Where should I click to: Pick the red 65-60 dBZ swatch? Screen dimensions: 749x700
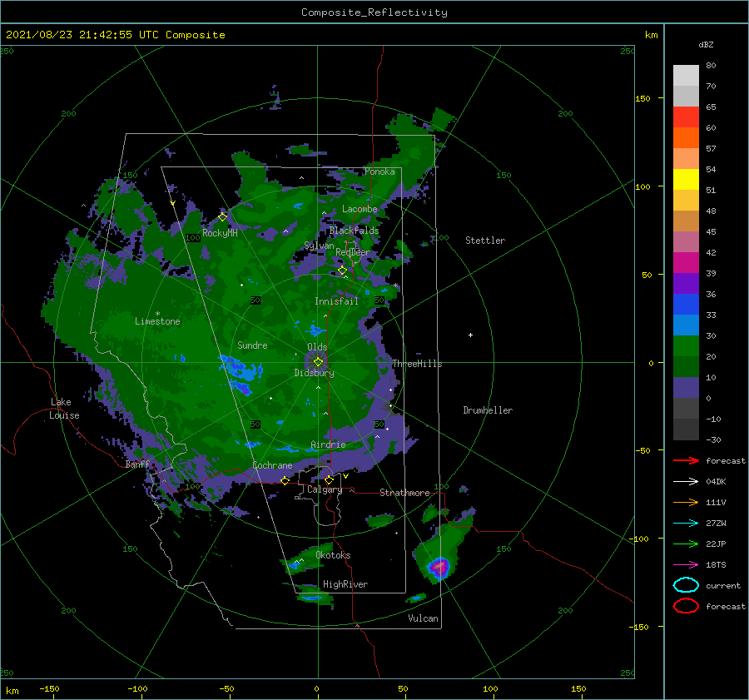686,117
